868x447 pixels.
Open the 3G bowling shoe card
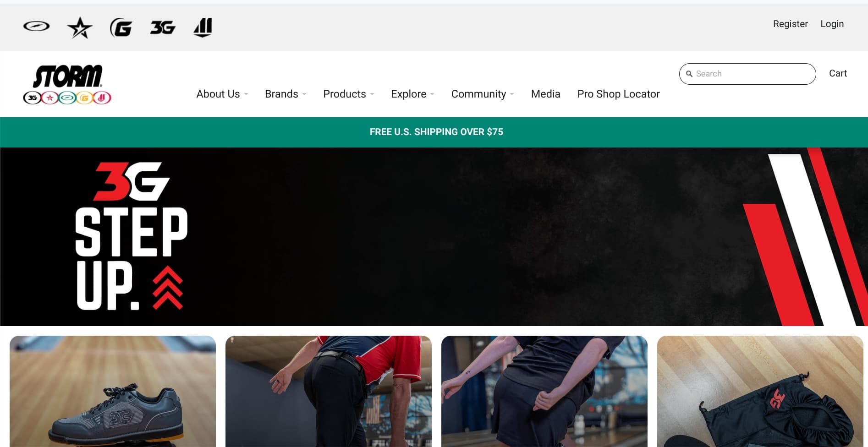pyautogui.click(x=113, y=392)
